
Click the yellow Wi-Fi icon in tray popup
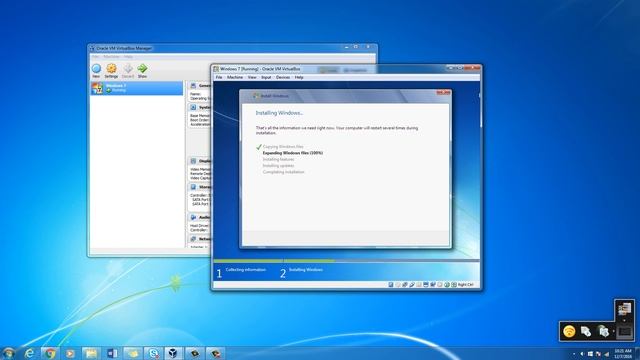(x=569, y=331)
